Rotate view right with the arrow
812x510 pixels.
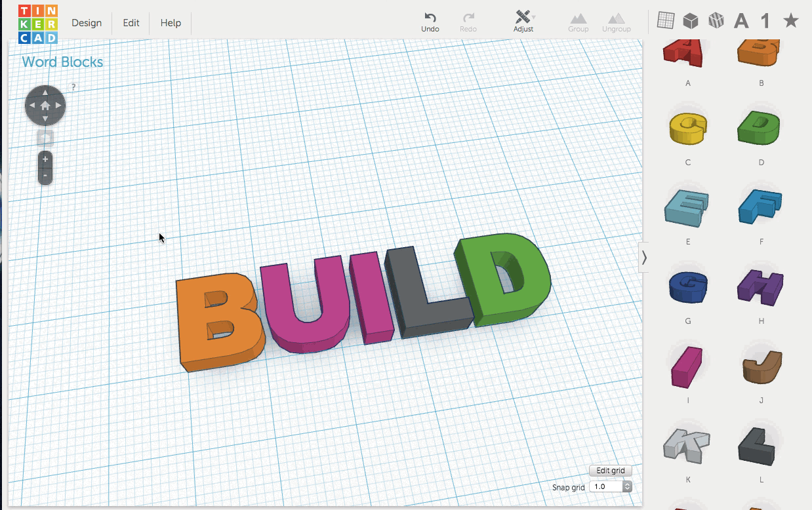[58, 105]
